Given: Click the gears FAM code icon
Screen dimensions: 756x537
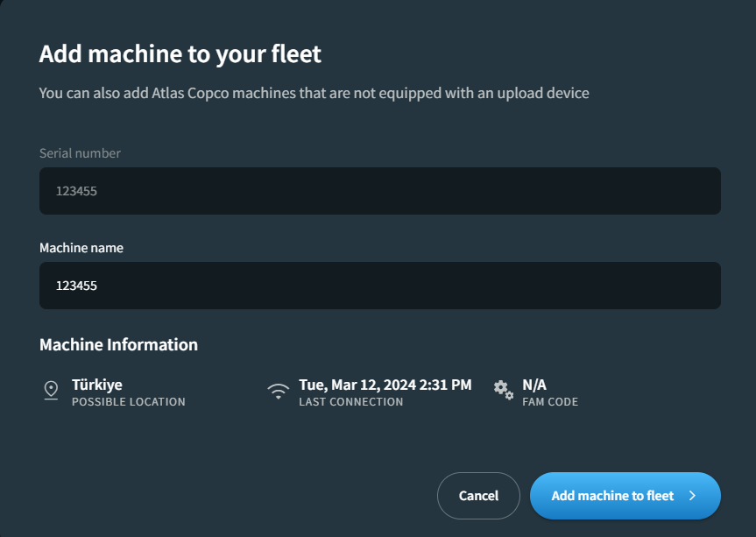Looking at the screenshot, I should [x=503, y=390].
